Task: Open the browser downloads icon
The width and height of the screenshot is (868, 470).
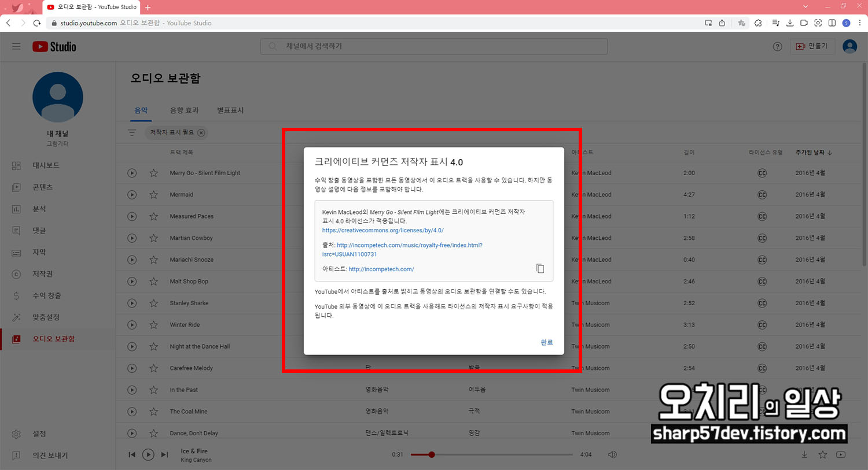Action: point(790,23)
